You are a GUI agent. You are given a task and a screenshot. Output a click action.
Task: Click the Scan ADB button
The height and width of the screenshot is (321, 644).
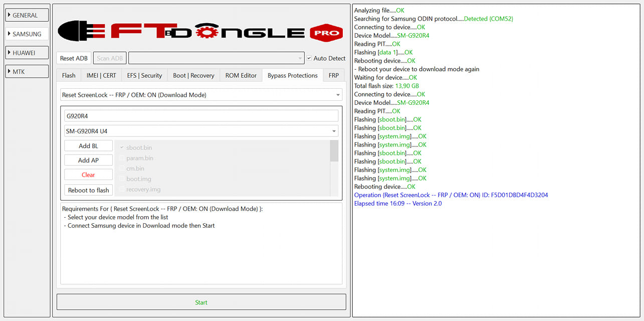tap(110, 58)
